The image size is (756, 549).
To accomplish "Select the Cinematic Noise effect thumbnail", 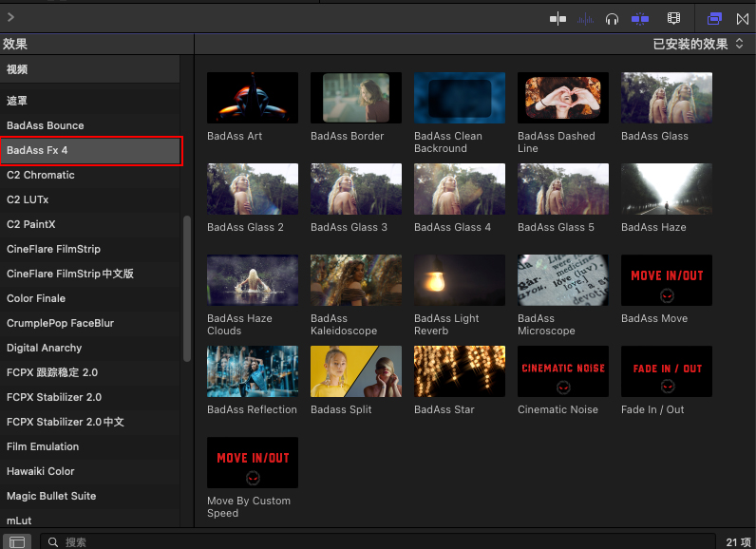I will tap(563, 371).
